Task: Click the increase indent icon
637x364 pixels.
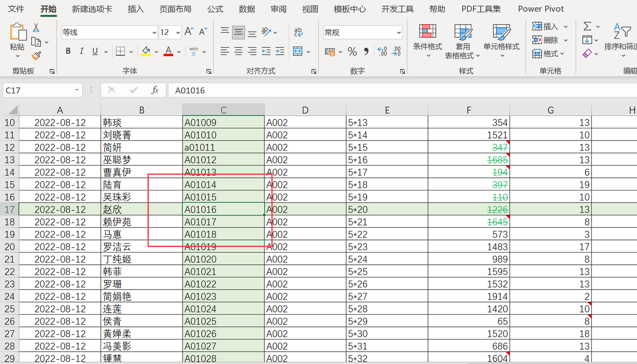Action: (x=279, y=51)
